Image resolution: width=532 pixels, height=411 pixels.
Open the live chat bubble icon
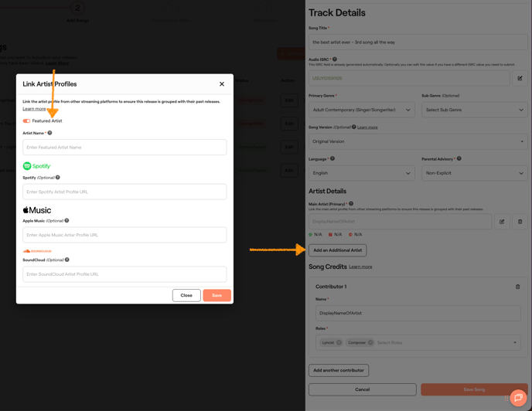tap(517, 397)
